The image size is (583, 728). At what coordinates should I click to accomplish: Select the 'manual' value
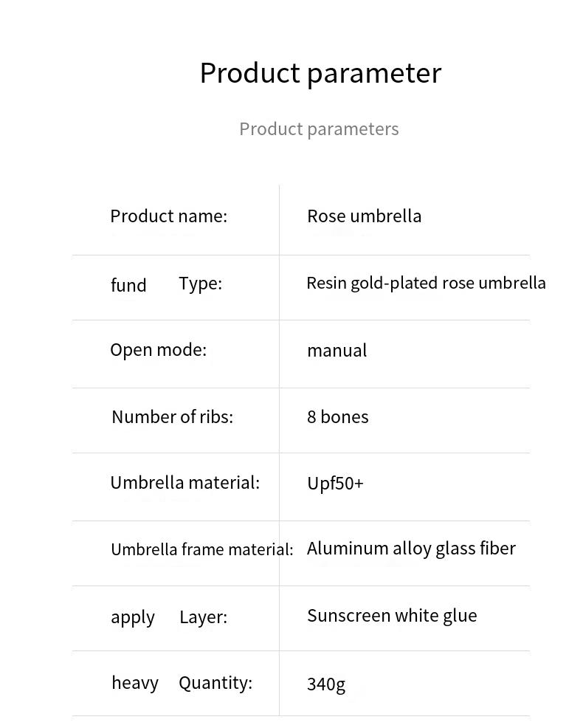[x=337, y=351]
